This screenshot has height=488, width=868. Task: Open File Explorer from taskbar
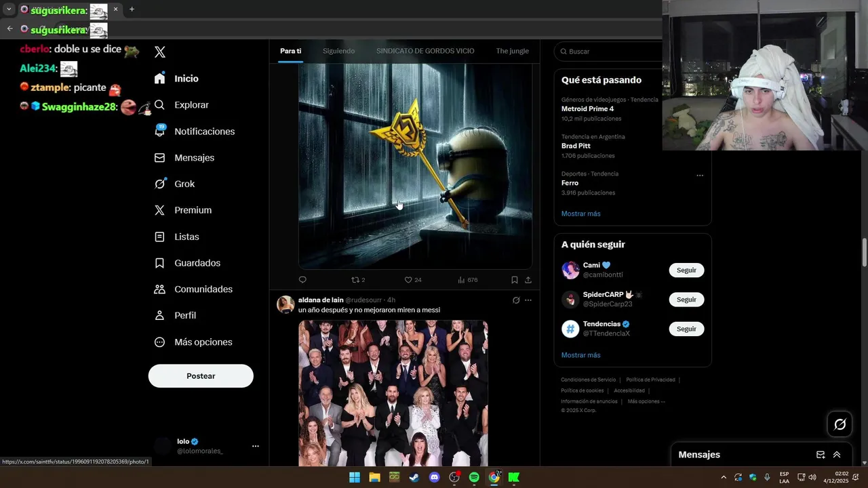pos(374,477)
